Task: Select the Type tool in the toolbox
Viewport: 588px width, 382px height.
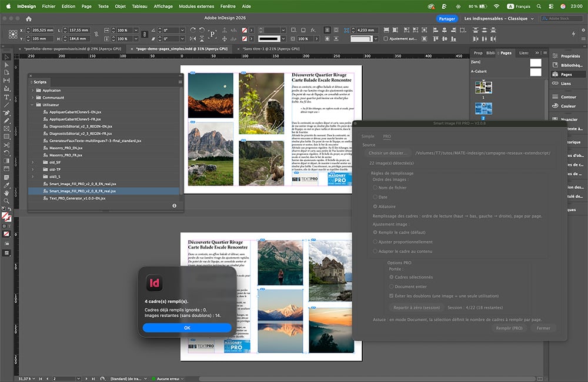Action: [6, 97]
